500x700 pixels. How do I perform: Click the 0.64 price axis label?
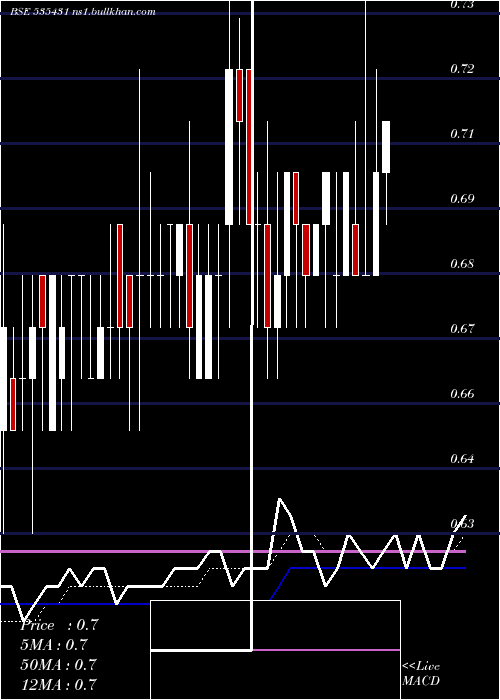[x=462, y=458]
